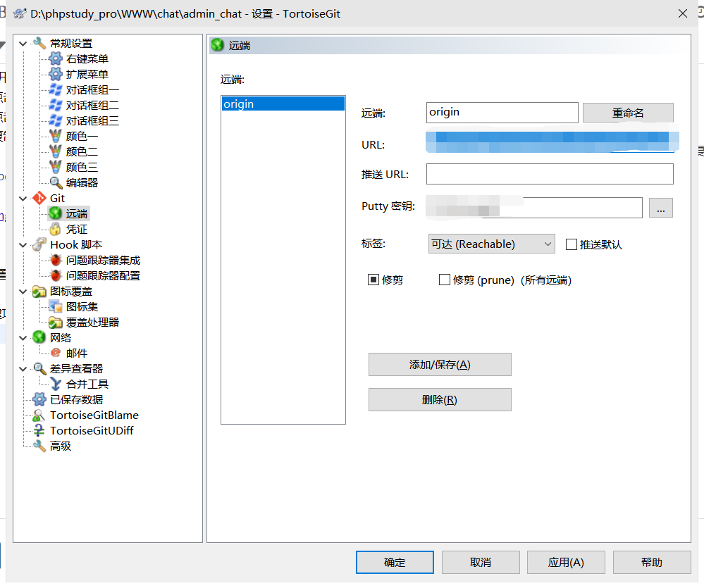704x588 pixels.
Task: Open help with 帮助 button
Action: pos(652,563)
